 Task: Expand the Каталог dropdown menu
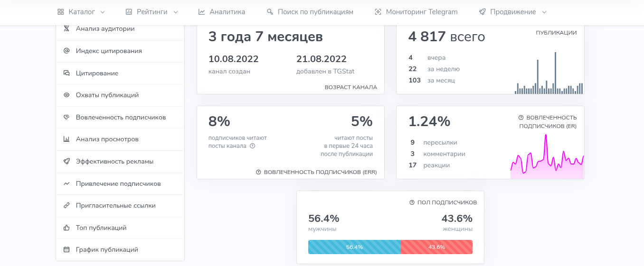[x=81, y=12]
